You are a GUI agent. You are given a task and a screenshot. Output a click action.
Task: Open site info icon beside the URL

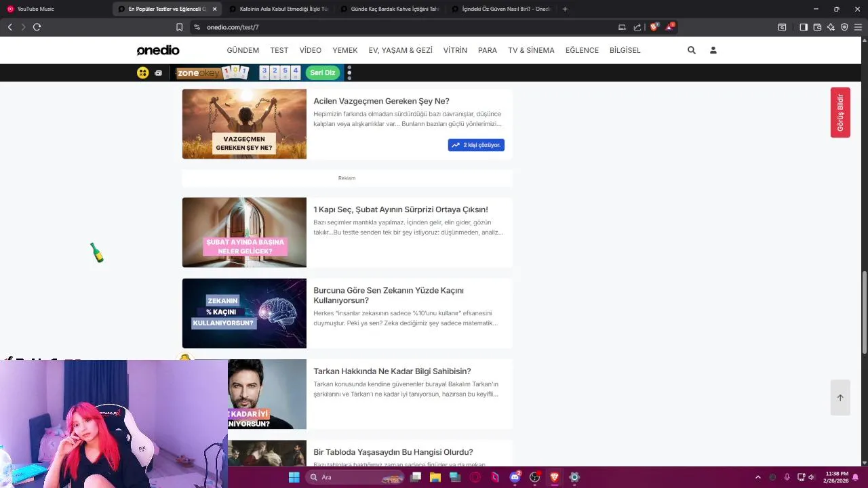click(x=197, y=27)
